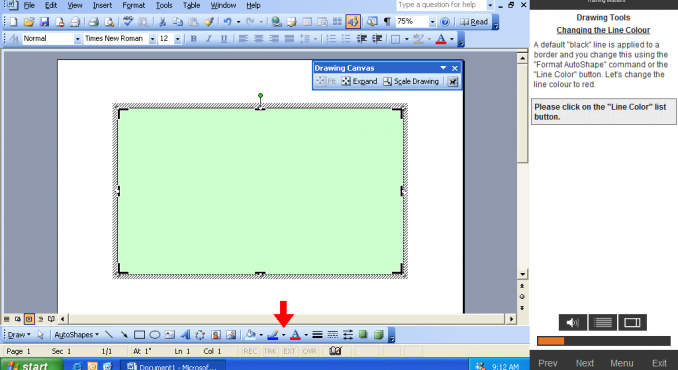
Task: Select the Arrow drawing tool
Action: click(x=124, y=335)
